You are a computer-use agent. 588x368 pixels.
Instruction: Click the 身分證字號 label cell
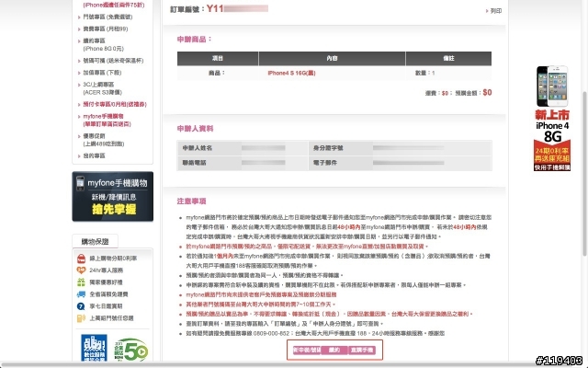pos(339,148)
